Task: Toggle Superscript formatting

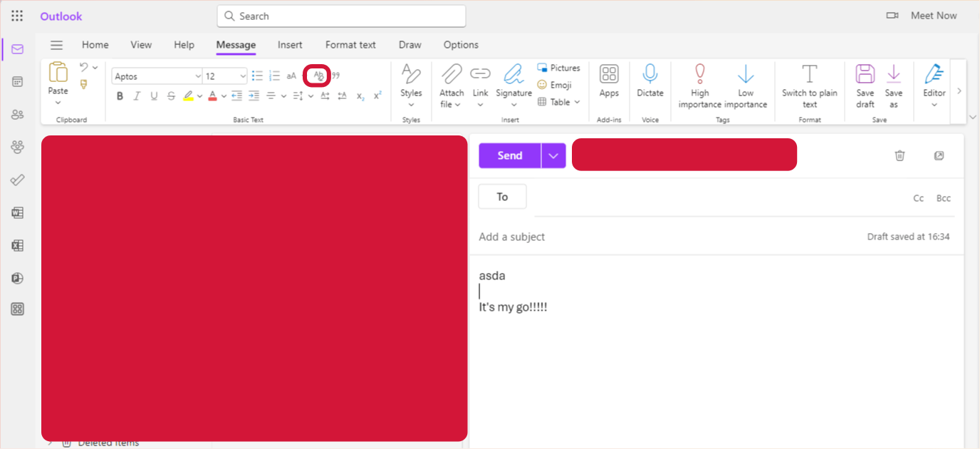Action: click(x=377, y=96)
